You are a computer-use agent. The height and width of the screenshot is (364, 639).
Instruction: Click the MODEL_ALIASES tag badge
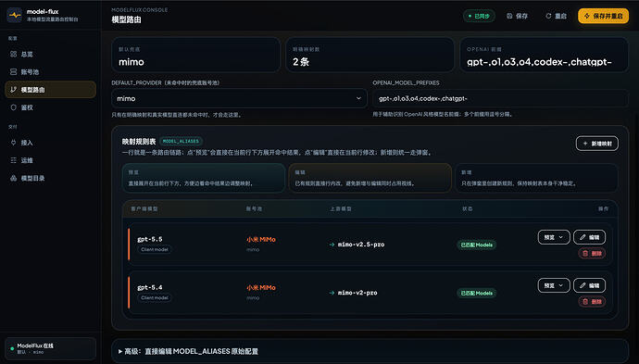coord(181,141)
